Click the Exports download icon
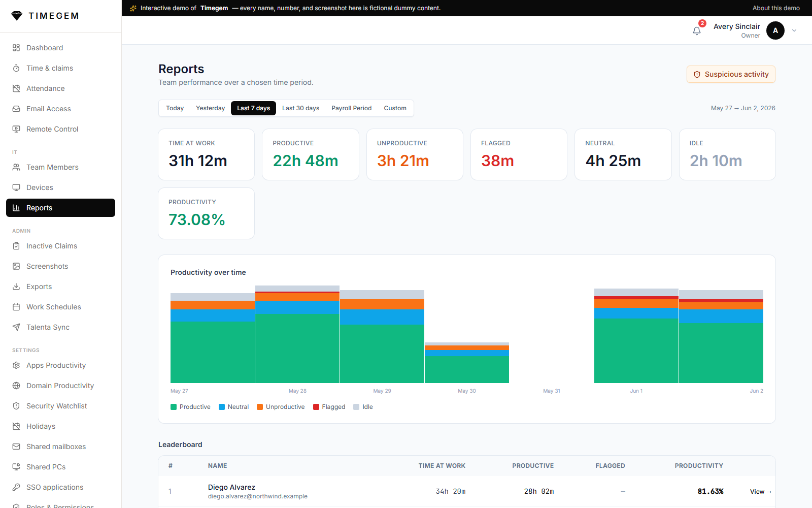The height and width of the screenshot is (508, 812). click(x=16, y=287)
